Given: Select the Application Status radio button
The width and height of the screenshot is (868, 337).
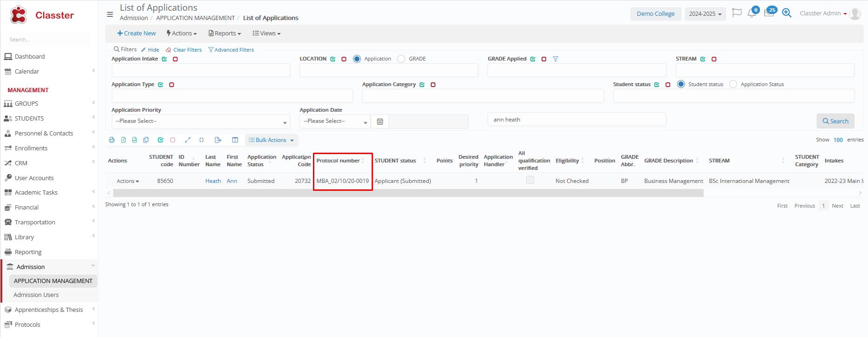Looking at the screenshot, I should tap(733, 84).
